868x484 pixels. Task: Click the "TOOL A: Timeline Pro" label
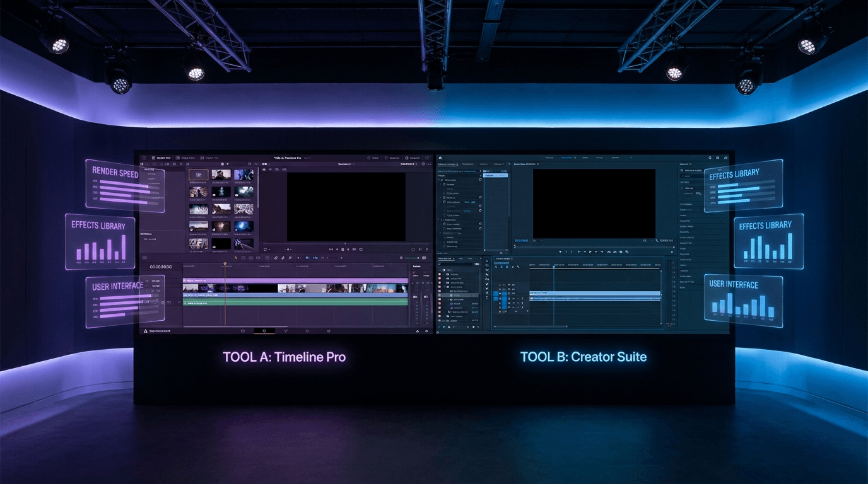(x=284, y=357)
